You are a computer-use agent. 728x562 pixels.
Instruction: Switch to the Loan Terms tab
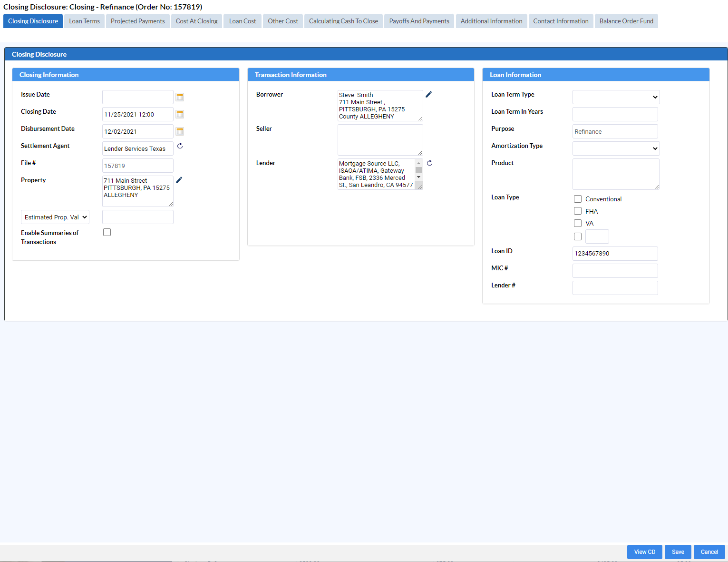[x=84, y=21]
